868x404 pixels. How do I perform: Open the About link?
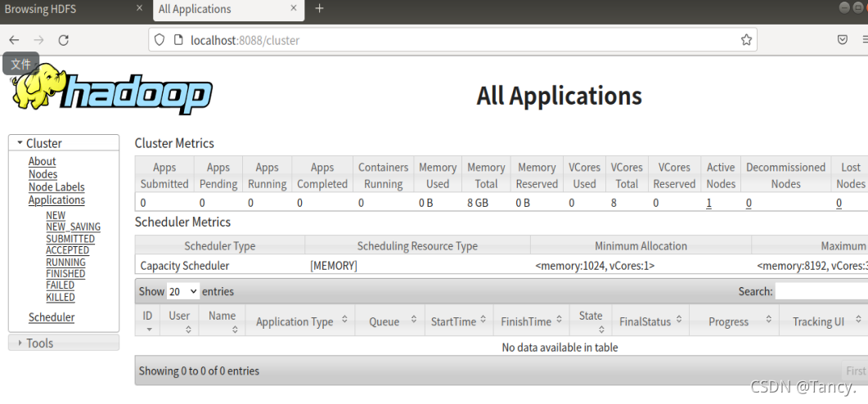coord(42,161)
